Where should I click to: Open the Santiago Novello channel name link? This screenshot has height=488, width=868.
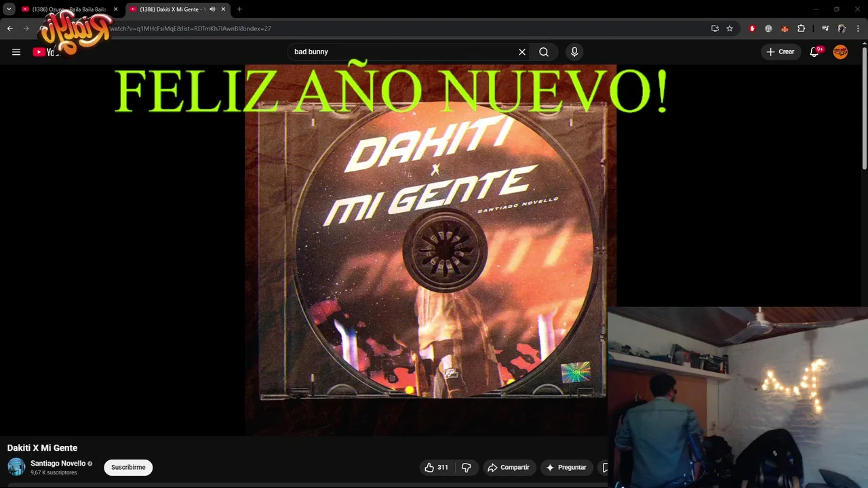tap(58, 464)
